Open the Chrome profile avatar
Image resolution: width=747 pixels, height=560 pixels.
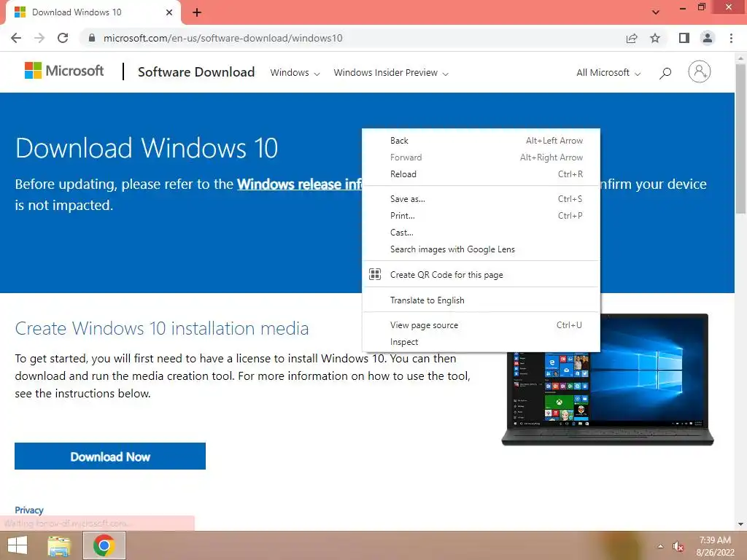708,38
